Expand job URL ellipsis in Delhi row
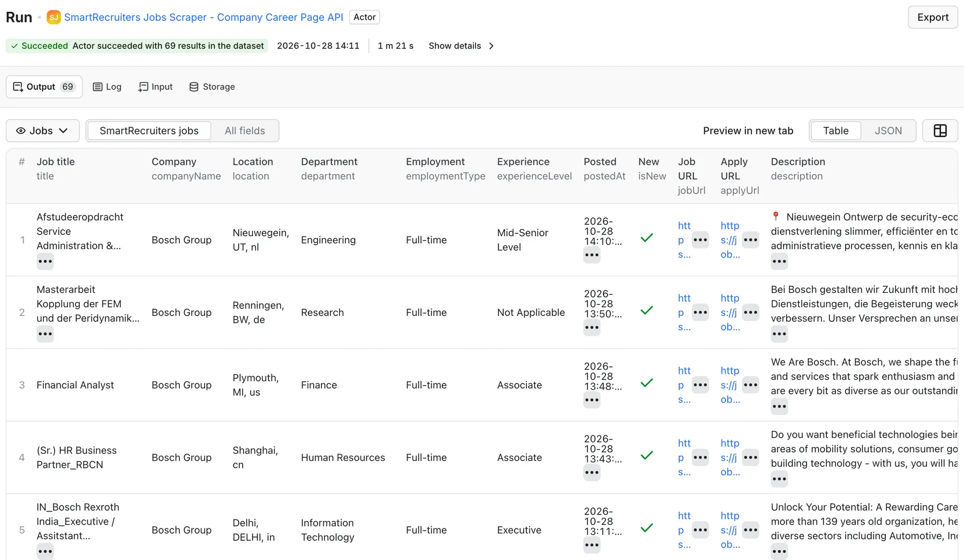Image resolution: width=964 pixels, height=560 pixels. click(700, 530)
